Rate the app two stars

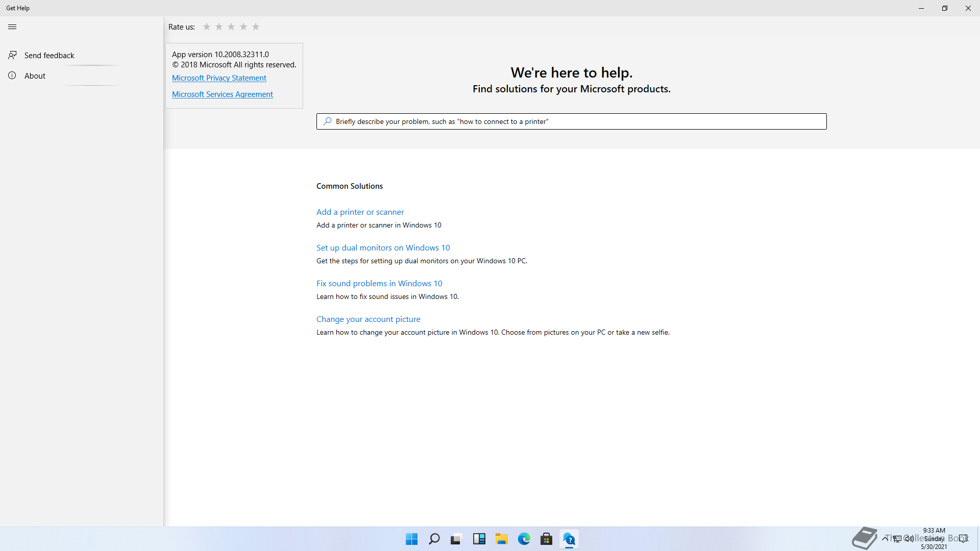pos(219,27)
